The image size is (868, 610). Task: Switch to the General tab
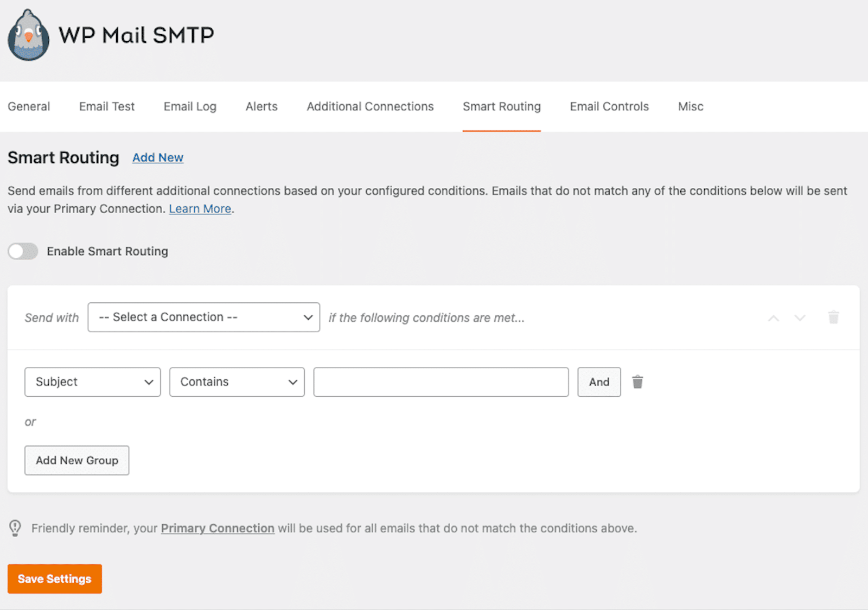(29, 106)
